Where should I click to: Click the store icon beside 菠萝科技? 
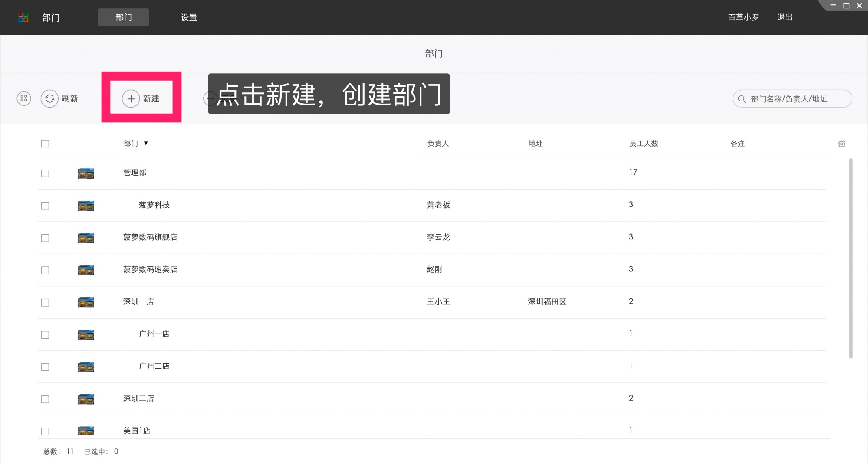pyautogui.click(x=85, y=205)
